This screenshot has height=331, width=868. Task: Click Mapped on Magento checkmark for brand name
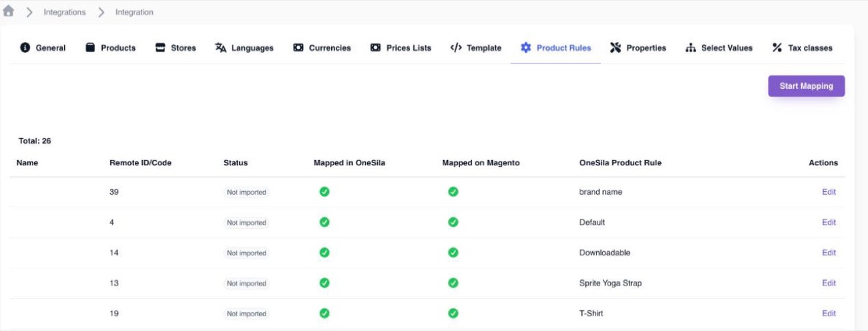coord(453,191)
